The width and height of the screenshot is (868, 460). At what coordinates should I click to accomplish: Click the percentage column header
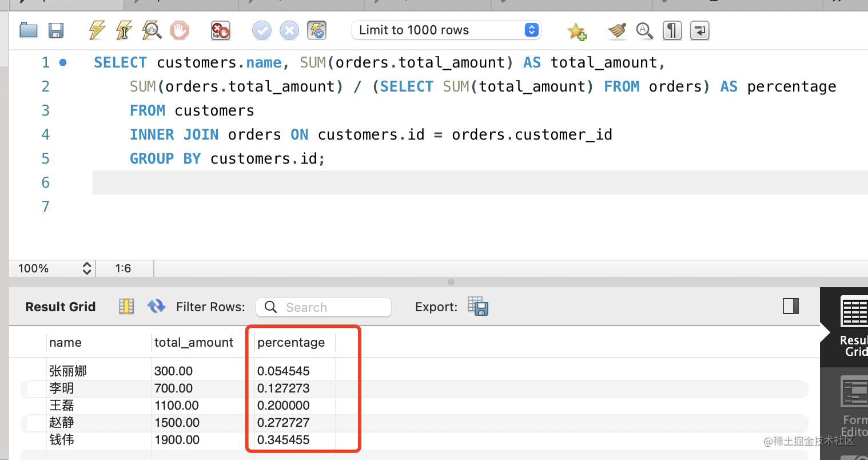click(291, 342)
